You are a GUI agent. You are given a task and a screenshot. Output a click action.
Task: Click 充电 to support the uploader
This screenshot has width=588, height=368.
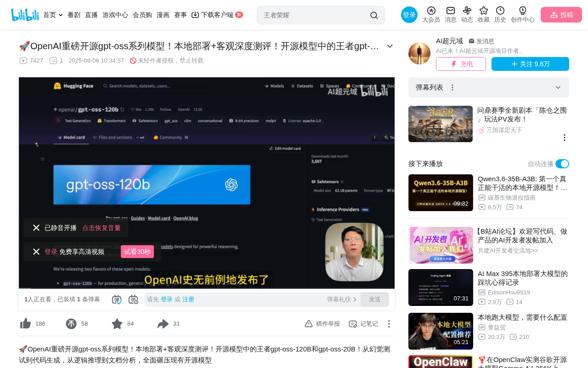[461, 64]
